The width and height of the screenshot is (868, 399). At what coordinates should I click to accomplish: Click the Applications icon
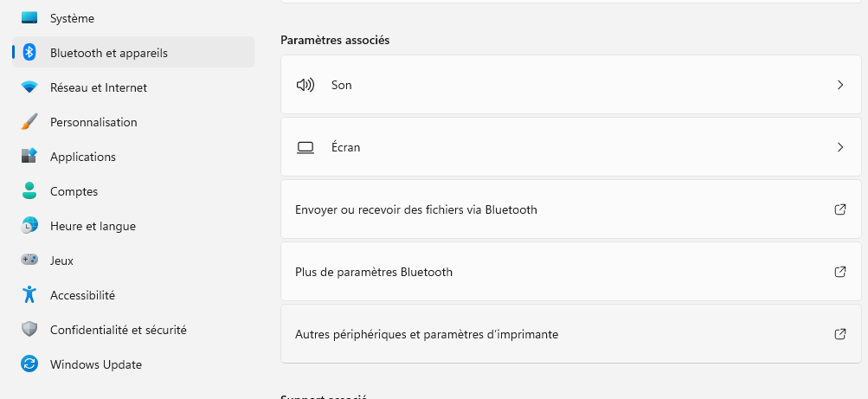pos(29,156)
